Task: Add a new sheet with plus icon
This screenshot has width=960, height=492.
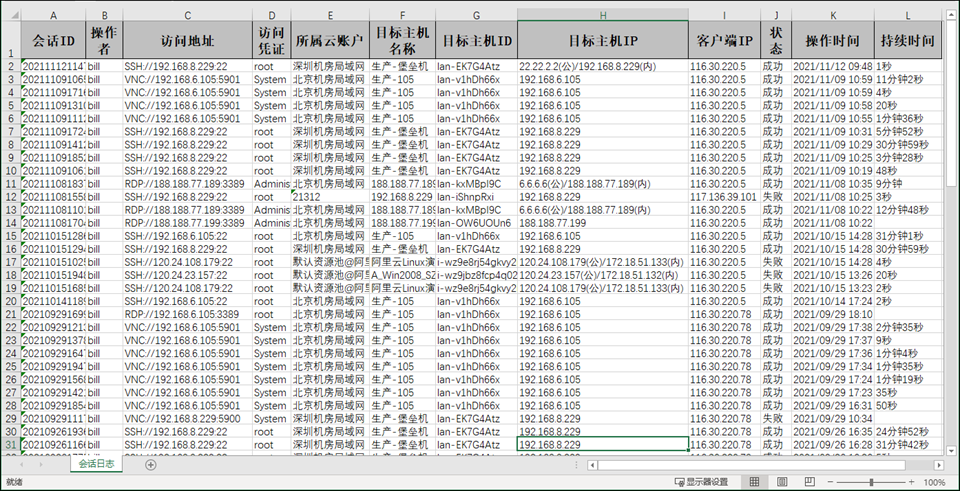Action: [151, 465]
